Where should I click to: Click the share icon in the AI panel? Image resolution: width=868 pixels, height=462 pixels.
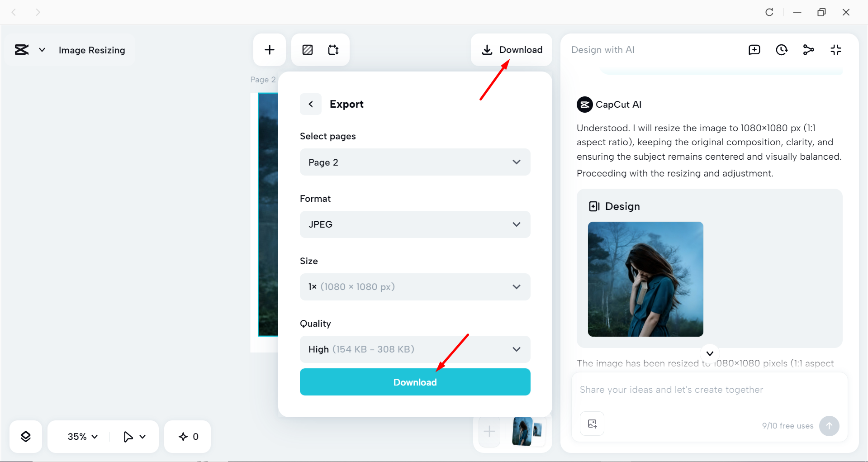[809, 50]
